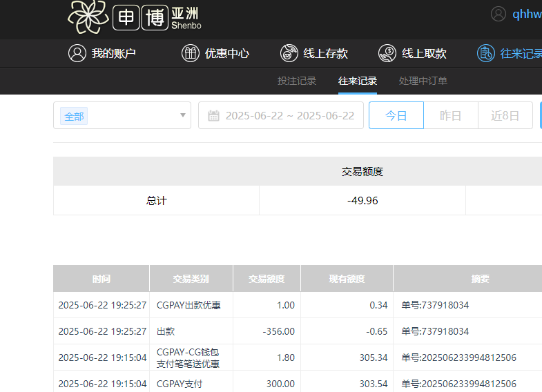The image size is (542, 392).
Task: Switch to 处理中订单 tab
Action: [x=423, y=81]
